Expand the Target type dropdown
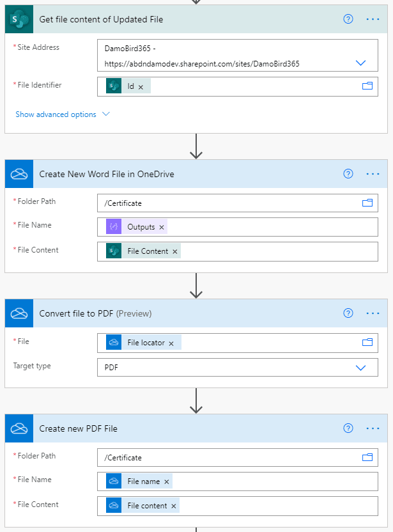 tap(360, 368)
